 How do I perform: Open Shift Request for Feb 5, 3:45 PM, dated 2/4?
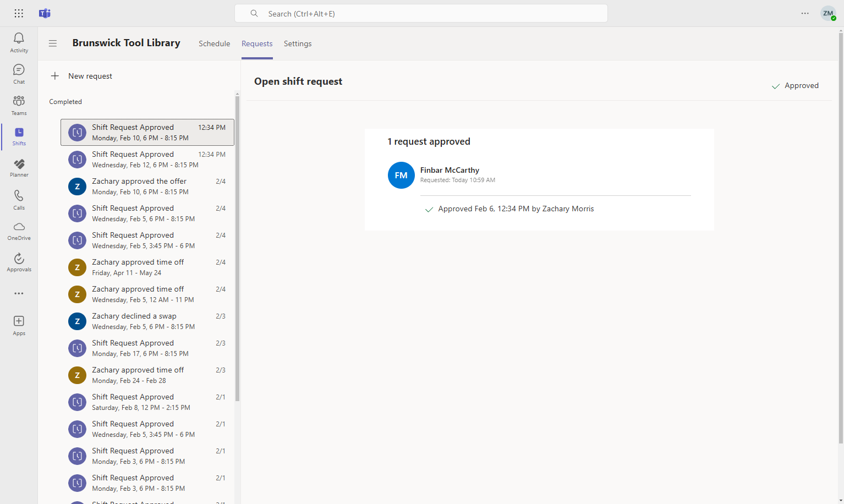click(x=147, y=240)
